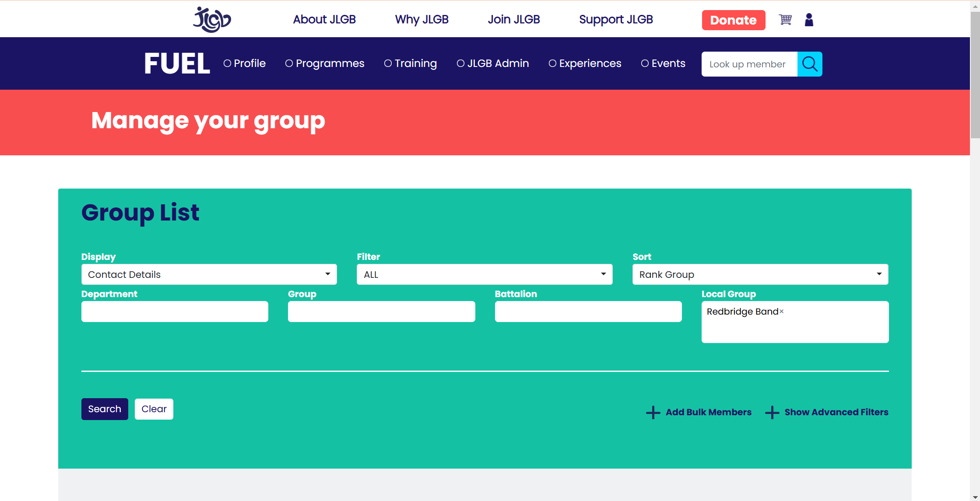Open the Support JLGB menu

616,20
